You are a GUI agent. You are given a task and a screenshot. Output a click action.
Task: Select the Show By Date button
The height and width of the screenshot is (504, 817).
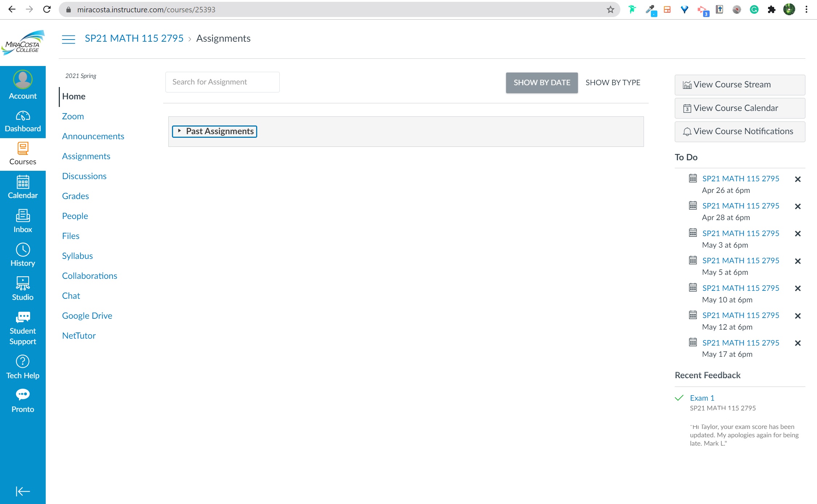tap(542, 83)
